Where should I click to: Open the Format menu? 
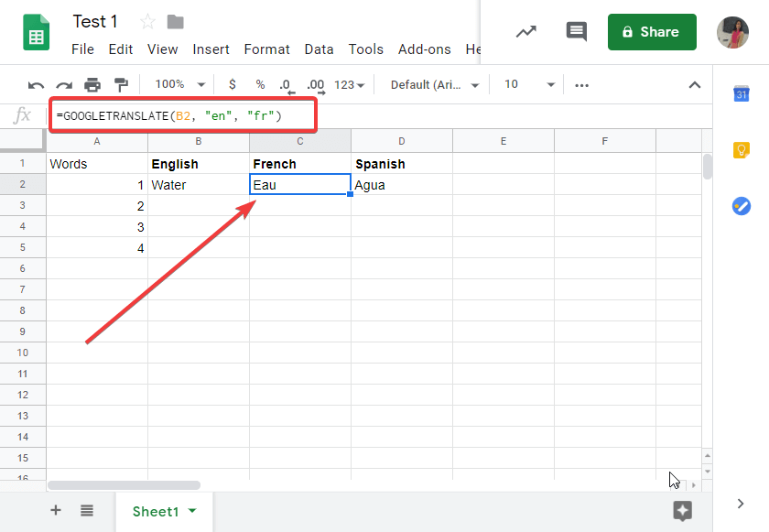[x=266, y=49]
